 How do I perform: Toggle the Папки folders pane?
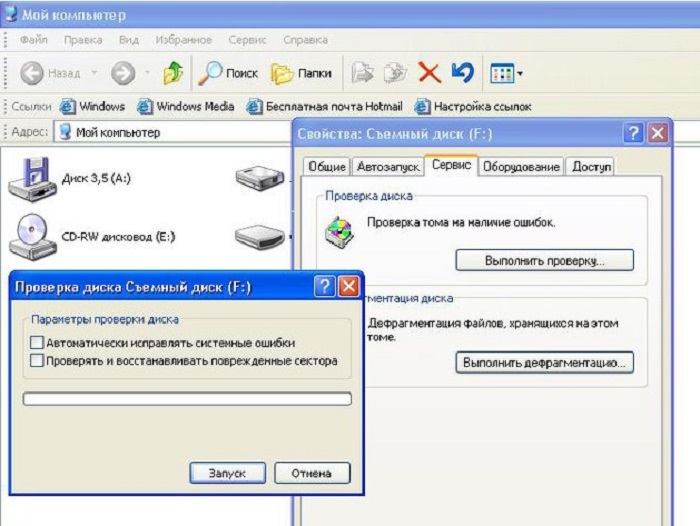point(301,73)
